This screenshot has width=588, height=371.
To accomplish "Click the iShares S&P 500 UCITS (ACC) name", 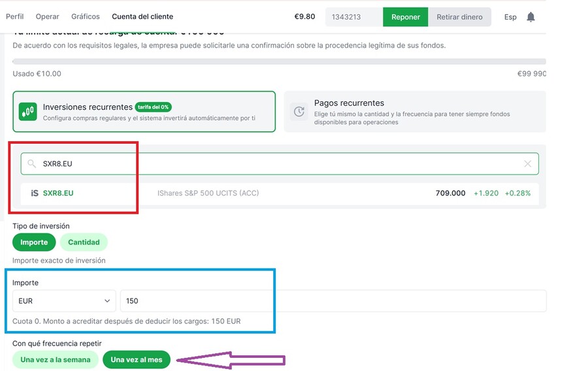I will point(208,193).
